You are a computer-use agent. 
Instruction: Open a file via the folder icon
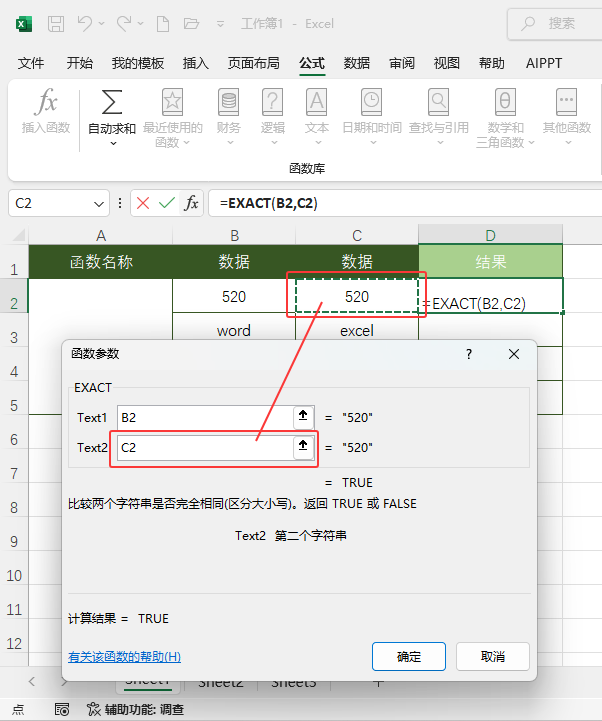(191, 23)
